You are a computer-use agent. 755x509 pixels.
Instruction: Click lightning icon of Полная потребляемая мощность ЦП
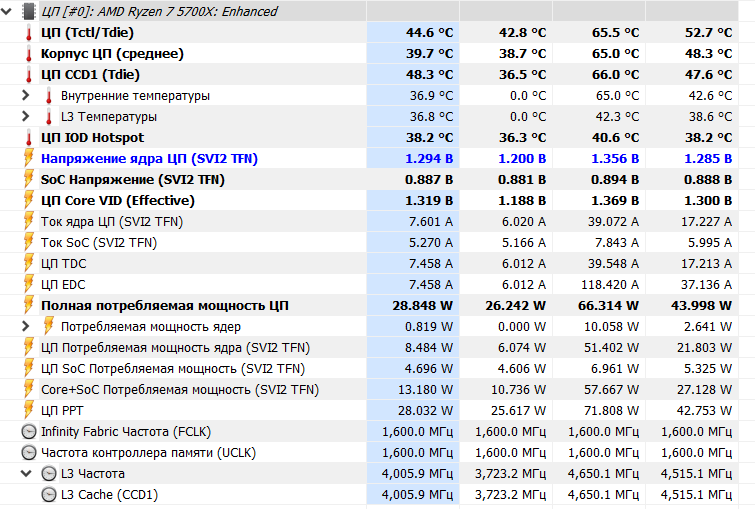[28, 305]
